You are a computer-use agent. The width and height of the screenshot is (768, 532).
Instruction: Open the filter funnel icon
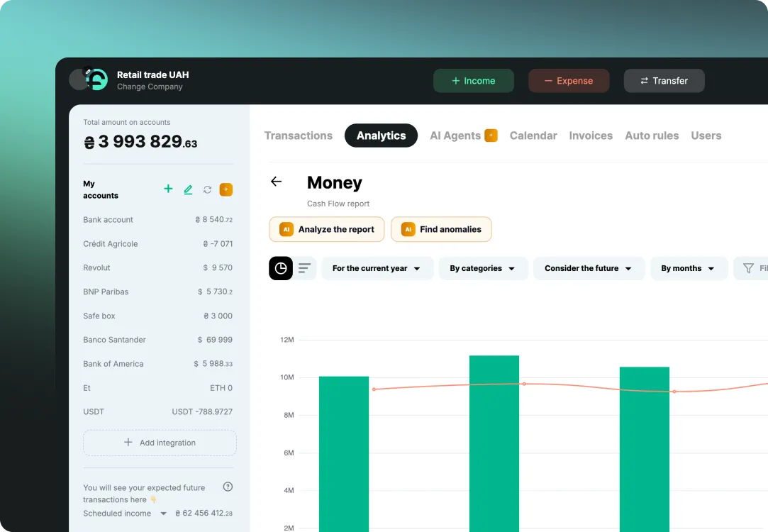click(x=748, y=268)
